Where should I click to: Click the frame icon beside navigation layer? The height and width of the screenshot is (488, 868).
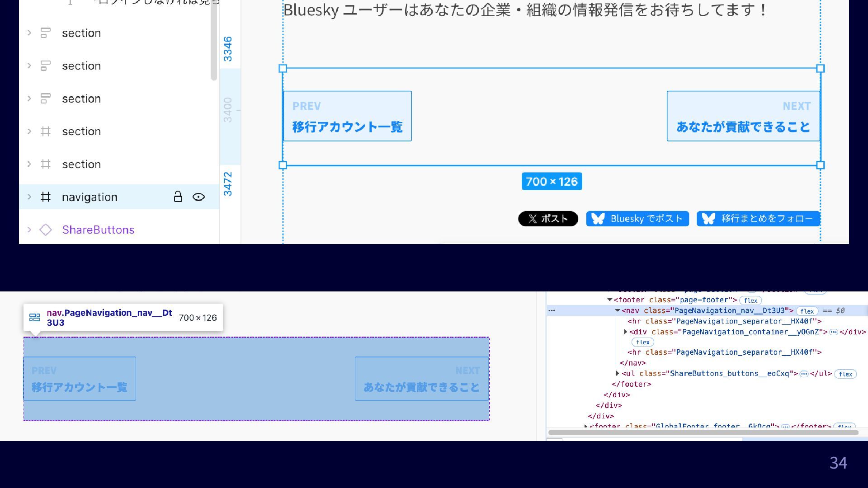click(x=46, y=197)
